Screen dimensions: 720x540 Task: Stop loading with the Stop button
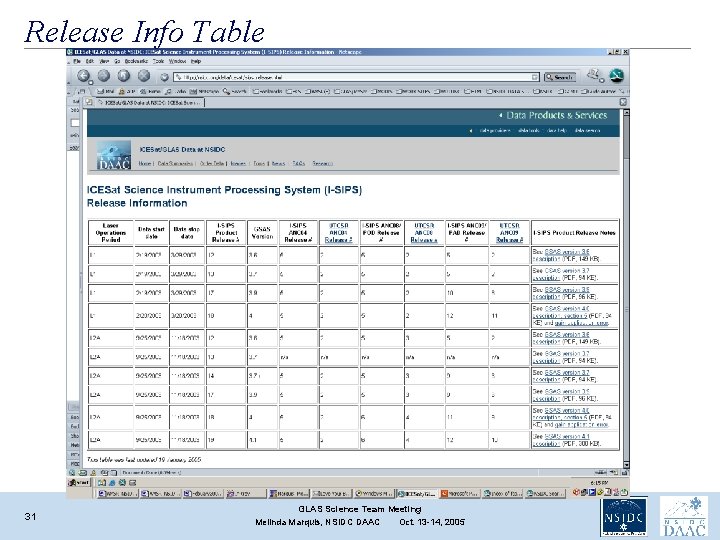tap(144, 76)
